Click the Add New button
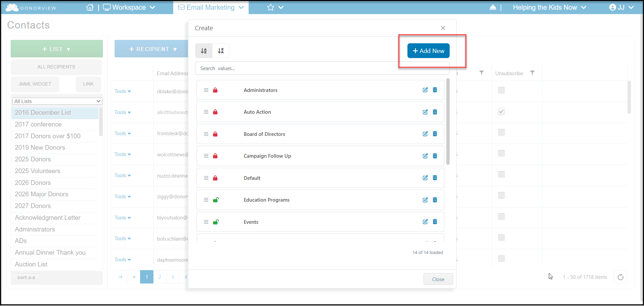This screenshot has width=644, height=306. tap(429, 51)
